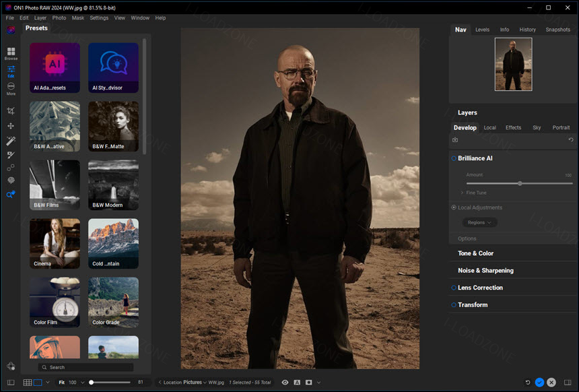Open the Mask menu
Screen dimensions: 579x392
click(x=78, y=18)
